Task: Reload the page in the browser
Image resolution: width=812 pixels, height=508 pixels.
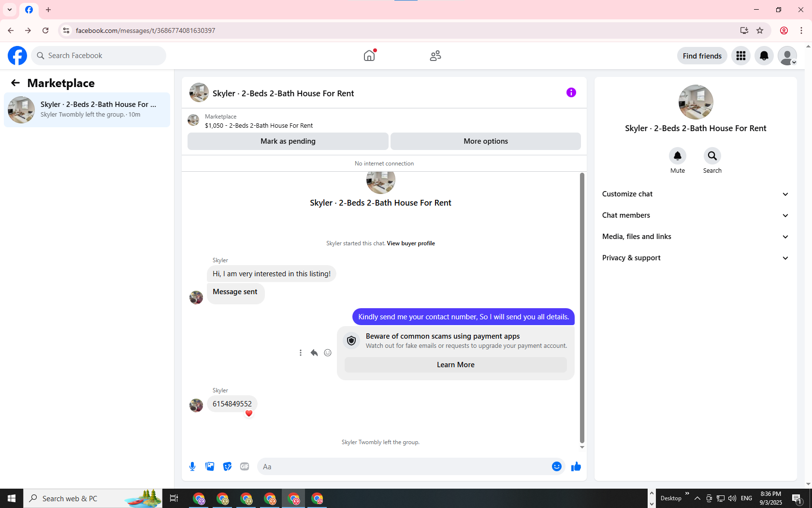Action: coord(45,30)
